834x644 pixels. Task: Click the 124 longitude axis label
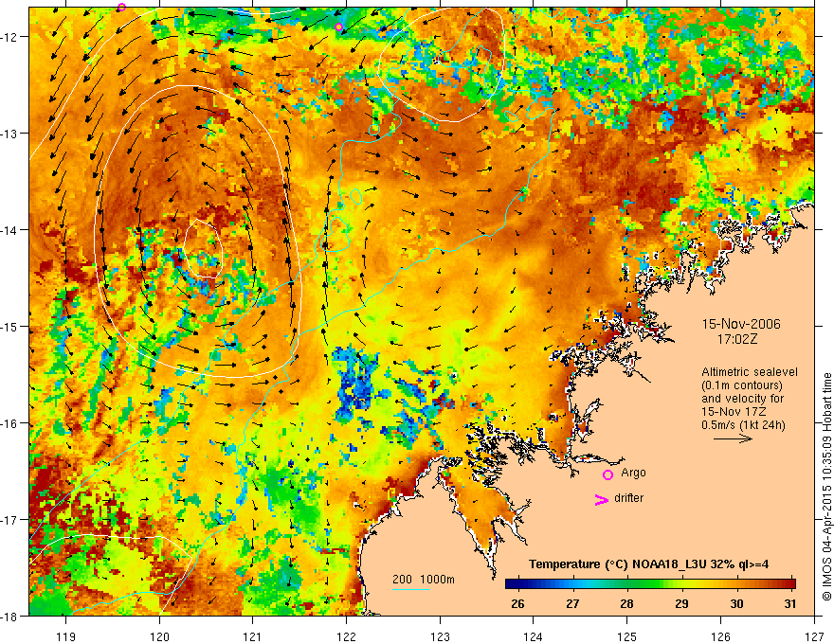[534, 636]
